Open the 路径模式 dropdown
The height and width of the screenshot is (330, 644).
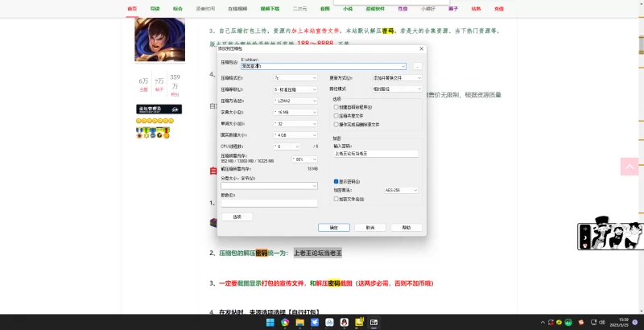tap(397, 89)
